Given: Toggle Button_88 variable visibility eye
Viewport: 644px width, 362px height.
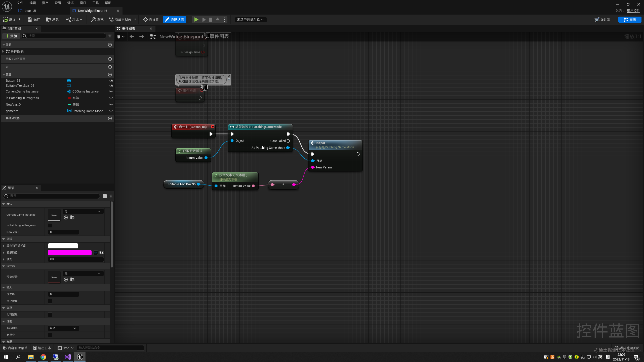Looking at the screenshot, I should 111,81.
